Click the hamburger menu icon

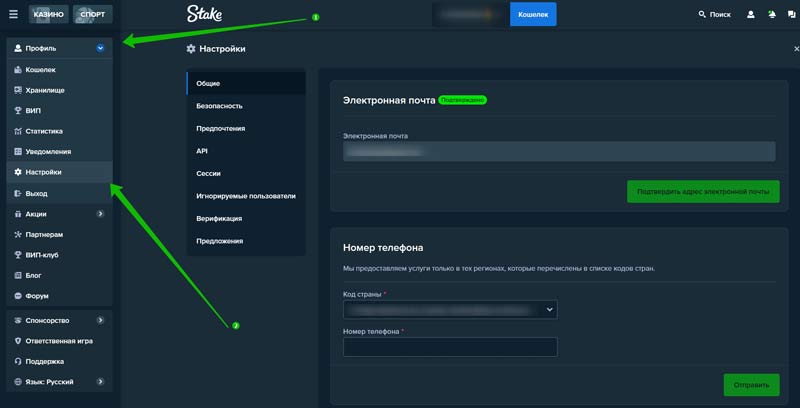pos(13,15)
